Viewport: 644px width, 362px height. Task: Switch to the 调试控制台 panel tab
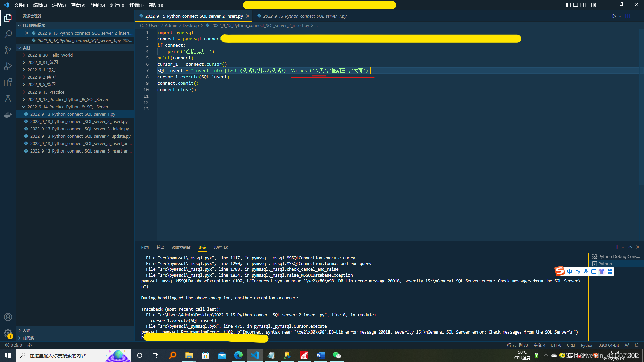pos(181,247)
